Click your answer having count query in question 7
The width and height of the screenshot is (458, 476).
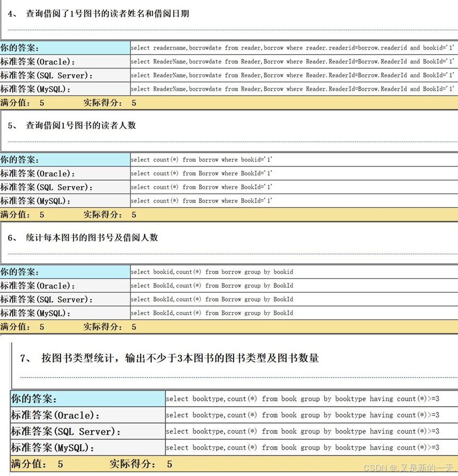click(x=302, y=399)
